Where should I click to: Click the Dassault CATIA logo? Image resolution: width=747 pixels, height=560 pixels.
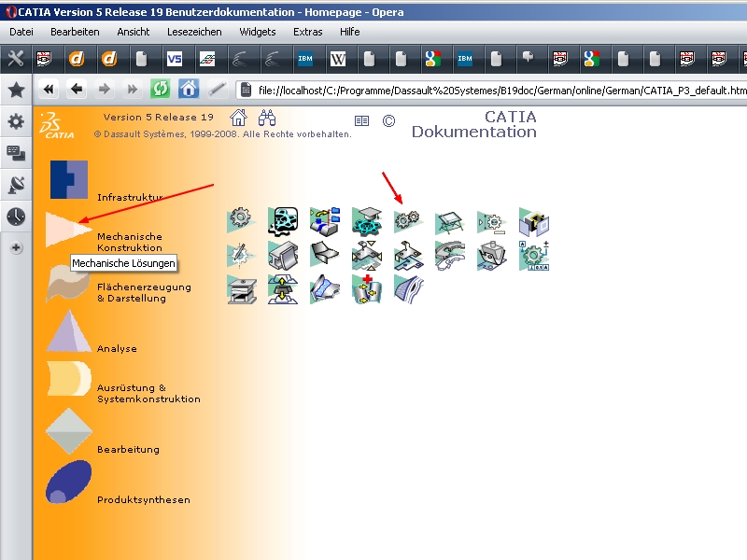(x=57, y=125)
